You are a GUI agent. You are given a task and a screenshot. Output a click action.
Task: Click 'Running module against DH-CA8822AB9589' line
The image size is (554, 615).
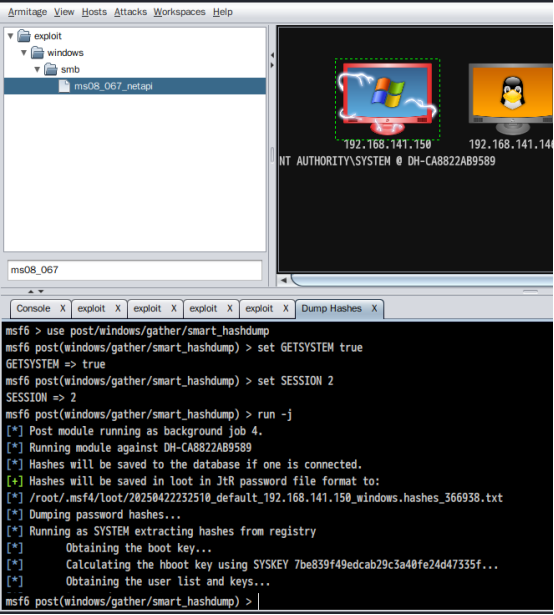tap(140, 448)
